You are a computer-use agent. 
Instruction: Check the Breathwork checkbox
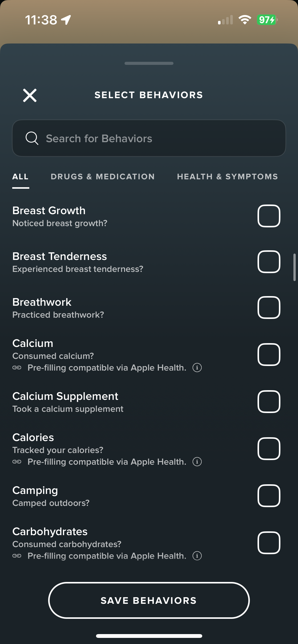[269, 308]
